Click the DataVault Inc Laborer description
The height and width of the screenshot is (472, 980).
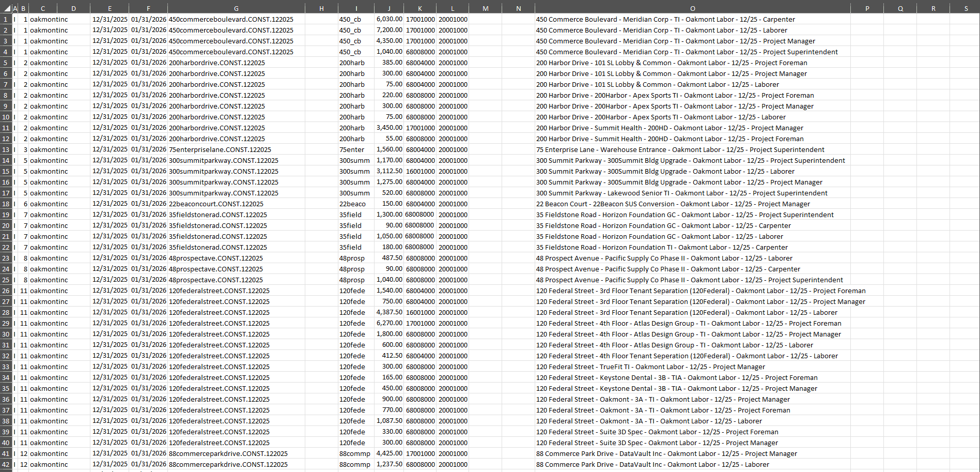pos(692,464)
